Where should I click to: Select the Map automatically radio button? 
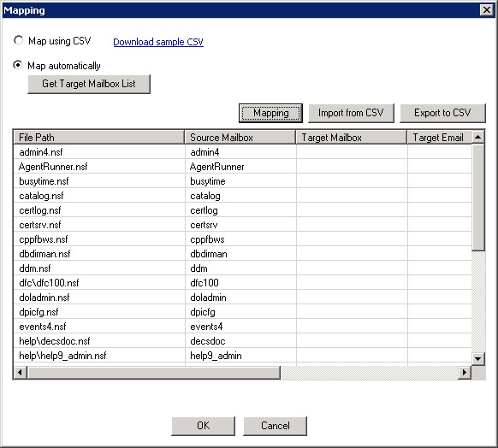coord(18,65)
